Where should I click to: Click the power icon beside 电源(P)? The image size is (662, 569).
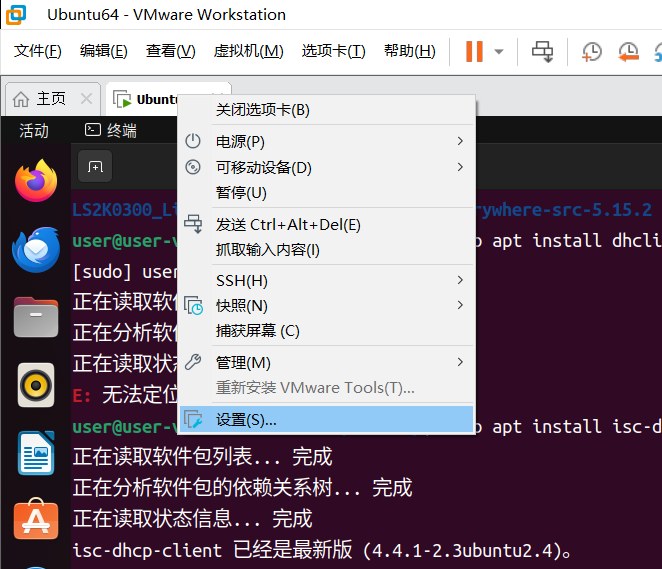193,141
